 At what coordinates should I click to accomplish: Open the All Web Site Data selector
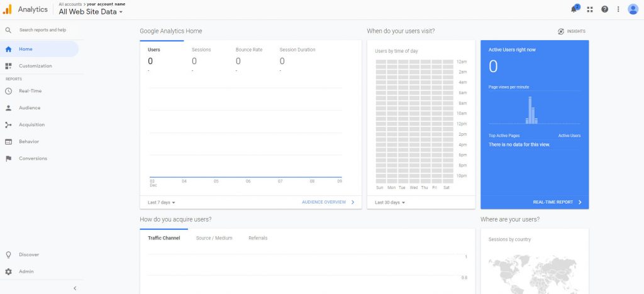[91, 12]
